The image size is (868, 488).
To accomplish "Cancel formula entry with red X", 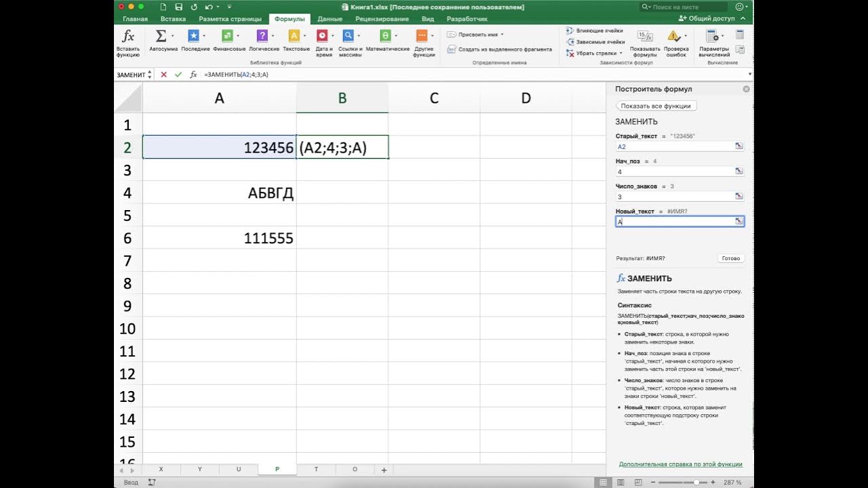I will [x=163, y=75].
